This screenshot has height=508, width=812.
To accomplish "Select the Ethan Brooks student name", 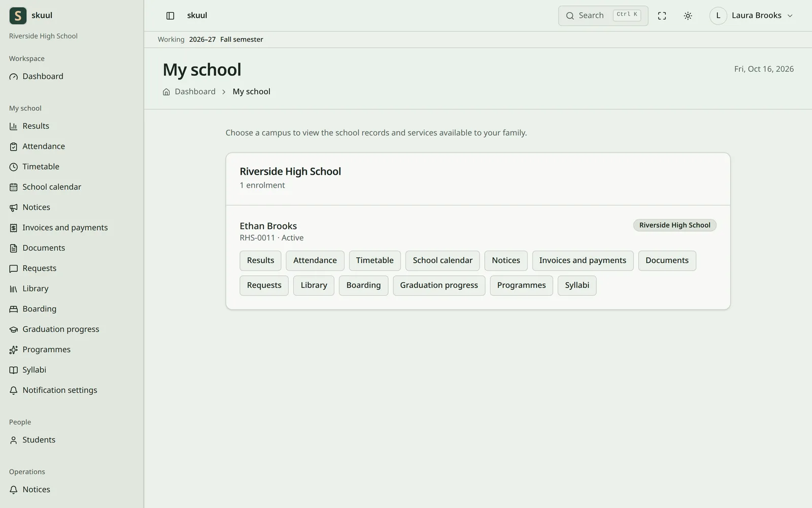I will (268, 226).
